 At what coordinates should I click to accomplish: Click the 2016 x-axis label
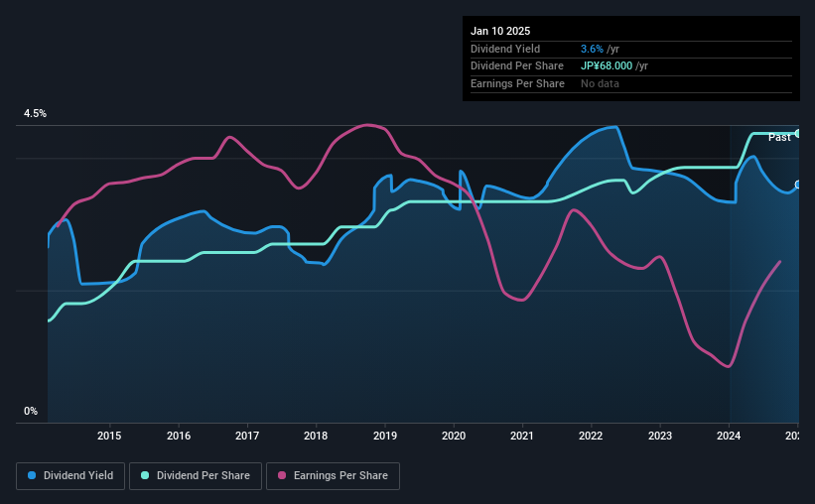pyautogui.click(x=179, y=436)
